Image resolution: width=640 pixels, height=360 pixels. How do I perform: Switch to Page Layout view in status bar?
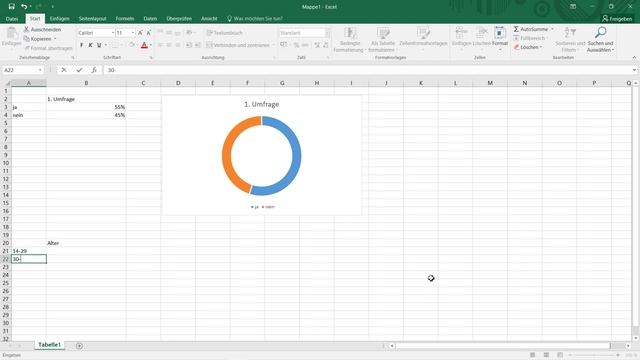546,355
